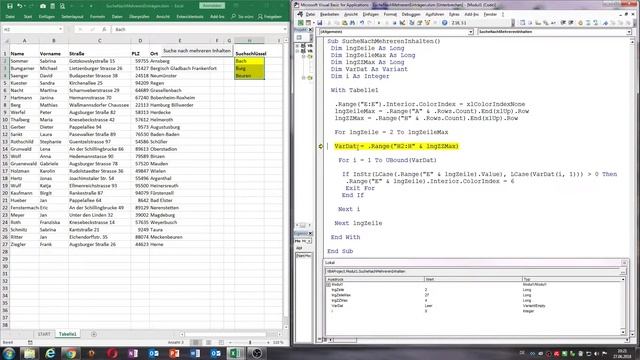Save the Excel workbook via quick access icon
This screenshot has width=640, height=360.
[x=10, y=6]
